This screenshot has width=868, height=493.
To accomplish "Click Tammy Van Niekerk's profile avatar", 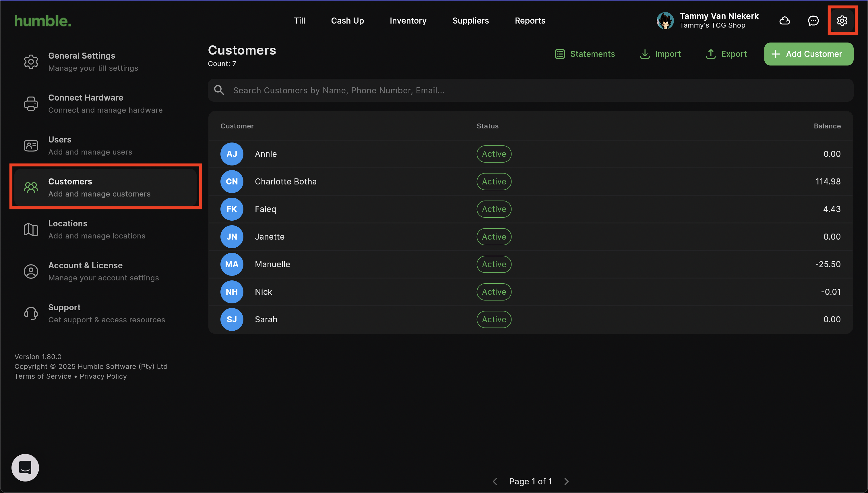I will [665, 21].
